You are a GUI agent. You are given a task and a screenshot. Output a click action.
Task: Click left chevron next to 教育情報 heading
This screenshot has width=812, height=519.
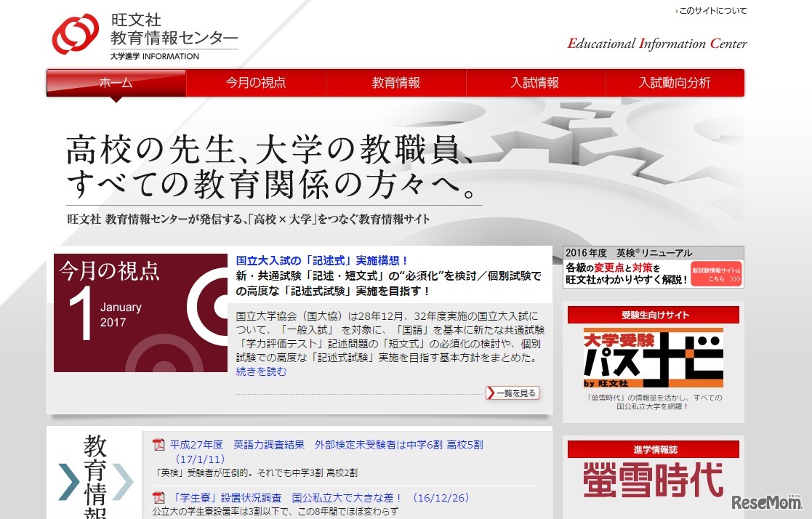(69, 482)
